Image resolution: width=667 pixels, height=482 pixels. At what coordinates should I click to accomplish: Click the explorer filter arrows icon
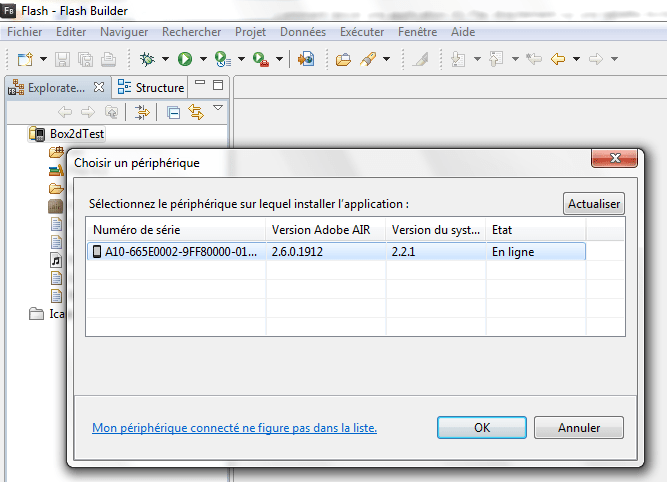click(x=142, y=112)
